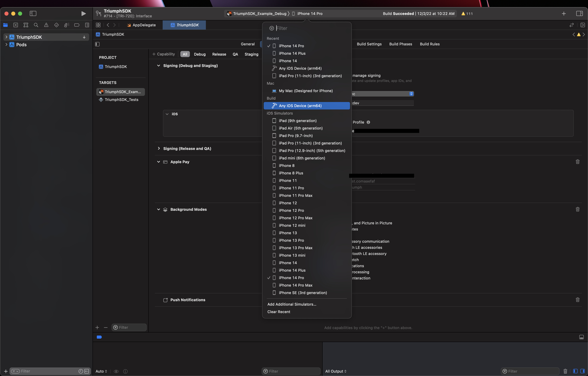Toggle the inspectors panel on the right
The height and width of the screenshot is (376, 588).
pyautogui.click(x=579, y=13)
